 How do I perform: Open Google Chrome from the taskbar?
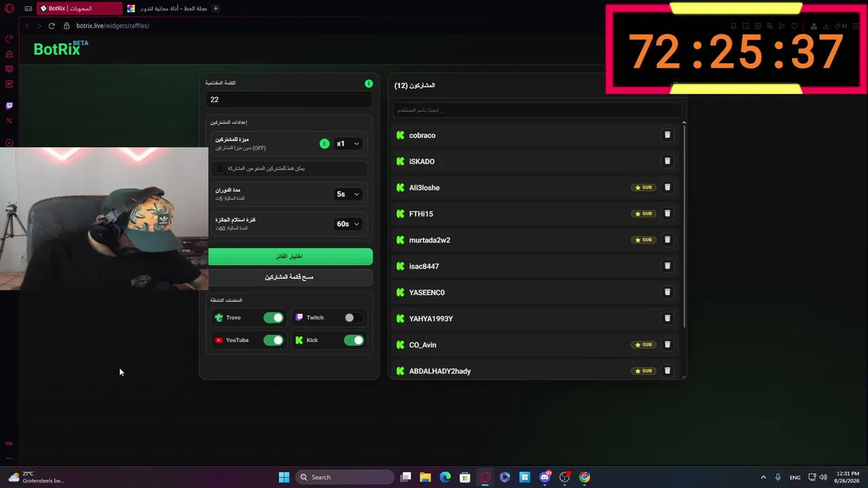click(585, 477)
